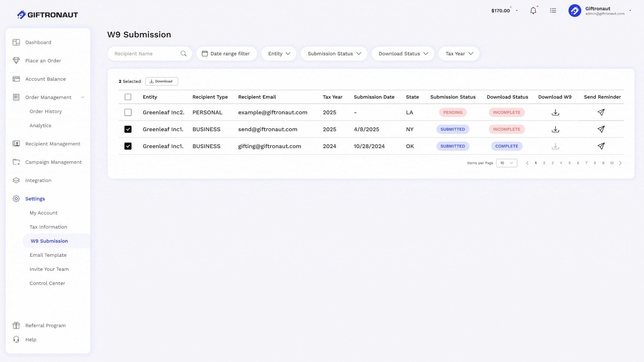Open Tax Information in Settings menu
Image resolution: width=644 pixels, height=362 pixels.
point(48,227)
